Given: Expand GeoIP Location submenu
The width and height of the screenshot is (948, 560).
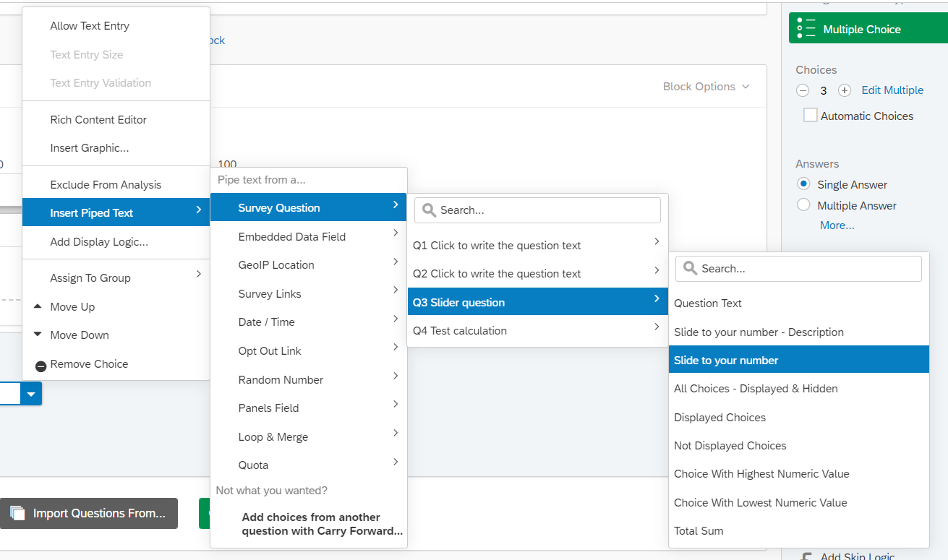Looking at the screenshot, I should [x=396, y=262].
